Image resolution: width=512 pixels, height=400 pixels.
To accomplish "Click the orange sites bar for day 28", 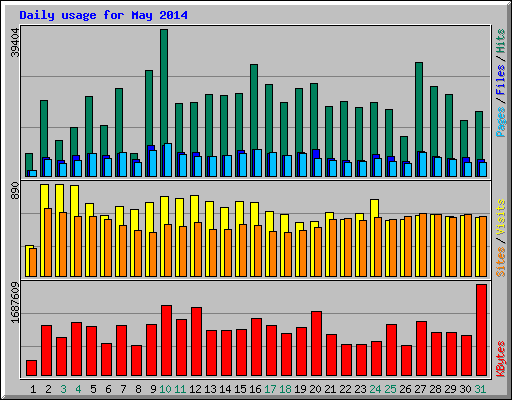I will pyautogui.click(x=438, y=245).
